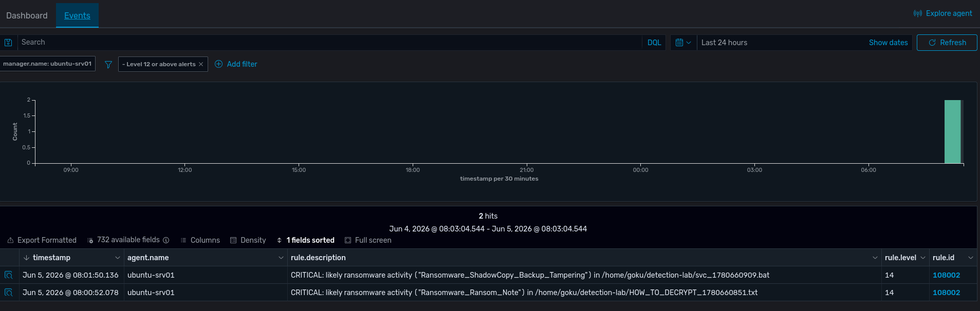Select the Events tab

77,15
